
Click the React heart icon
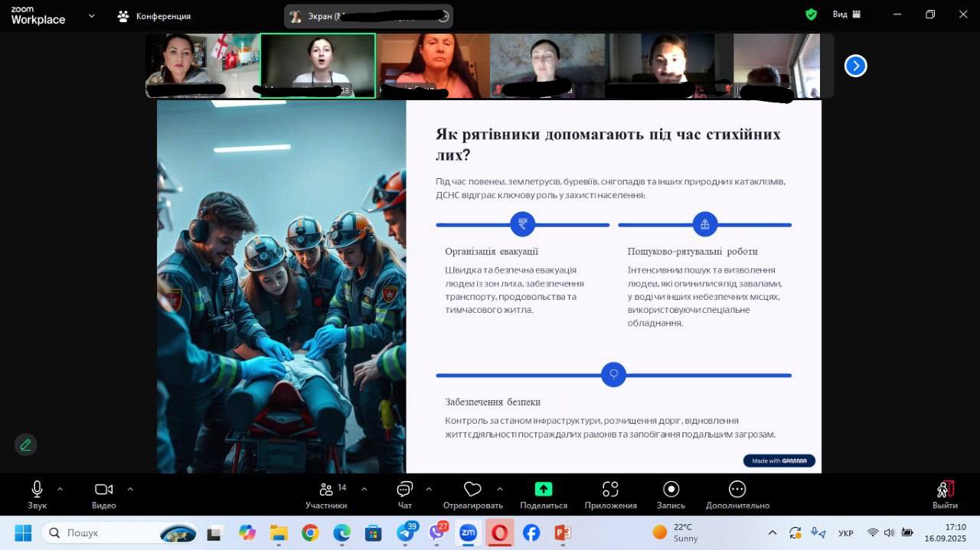pyautogui.click(x=472, y=490)
